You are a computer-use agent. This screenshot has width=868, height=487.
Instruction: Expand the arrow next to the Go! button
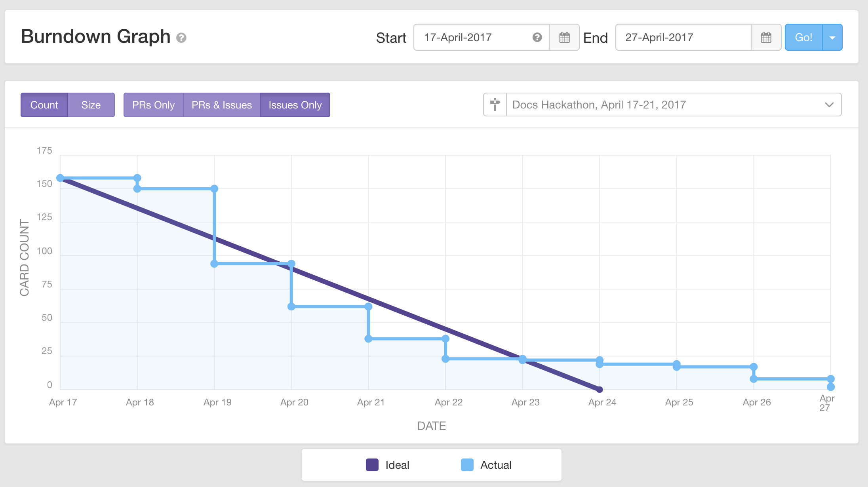click(x=832, y=37)
